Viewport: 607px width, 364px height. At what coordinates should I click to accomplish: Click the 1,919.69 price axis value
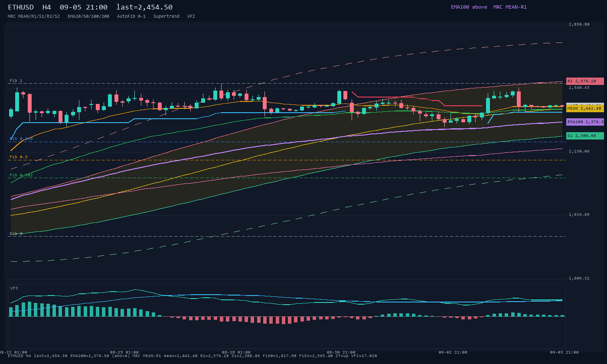pos(579,214)
